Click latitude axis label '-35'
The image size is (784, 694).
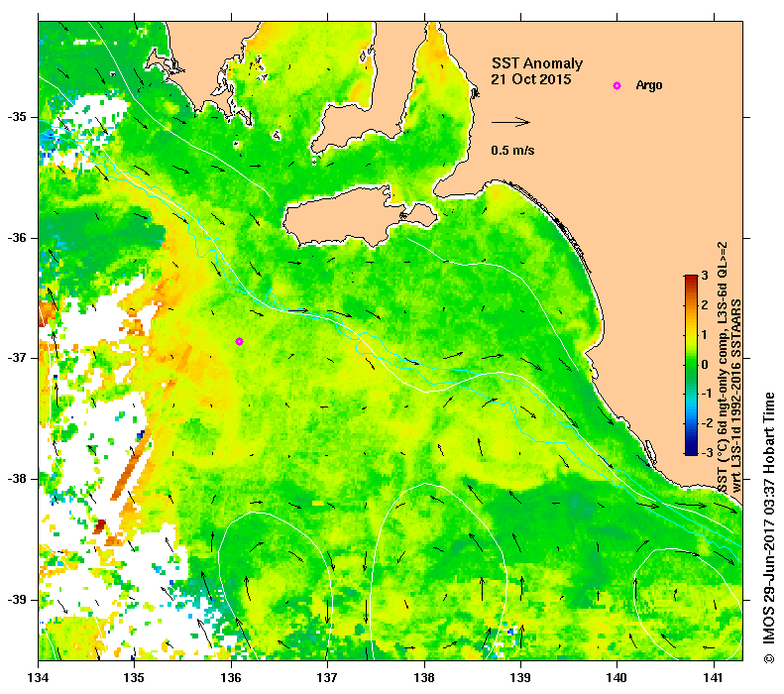tap(17, 118)
